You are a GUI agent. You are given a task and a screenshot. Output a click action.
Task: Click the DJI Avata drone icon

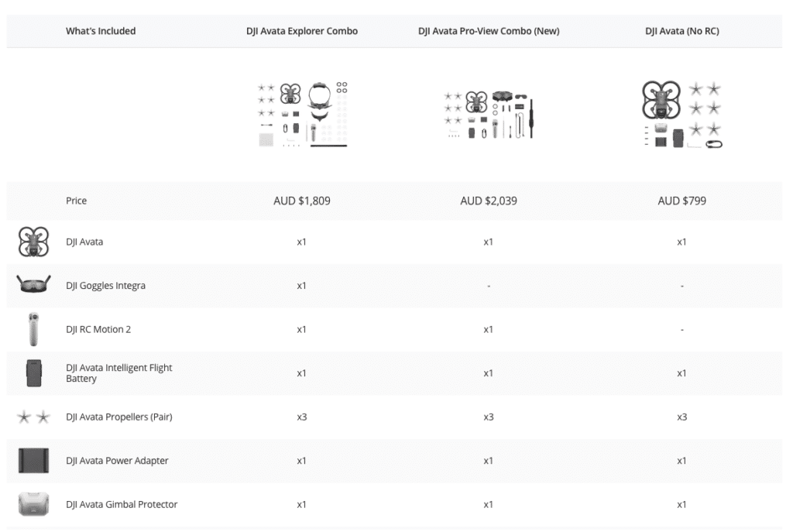point(33,242)
